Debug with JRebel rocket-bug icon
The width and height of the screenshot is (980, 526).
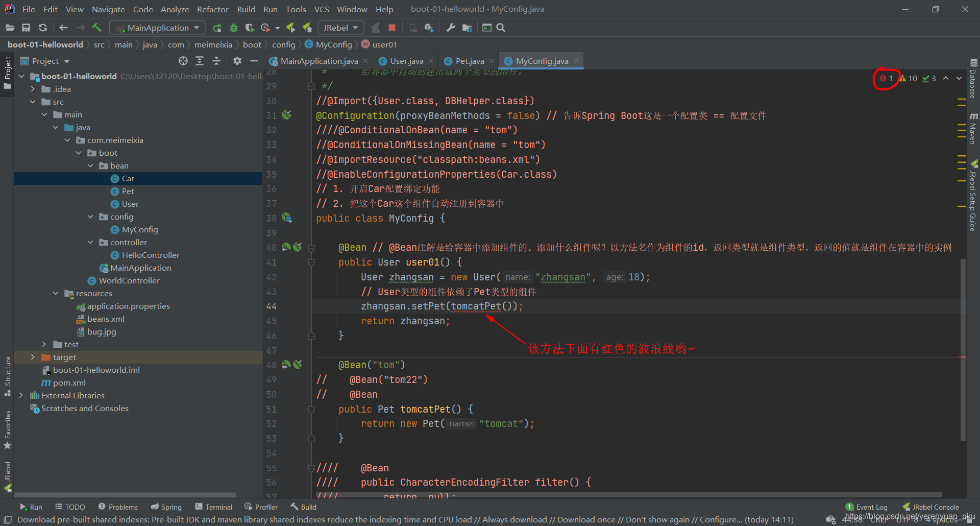pos(307,28)
